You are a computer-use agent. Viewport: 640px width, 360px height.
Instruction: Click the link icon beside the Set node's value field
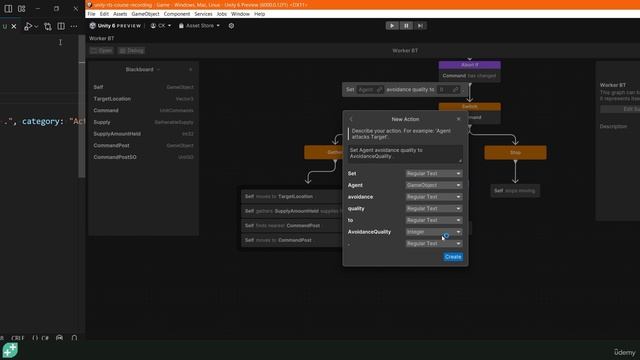click(x=455, y=89)
